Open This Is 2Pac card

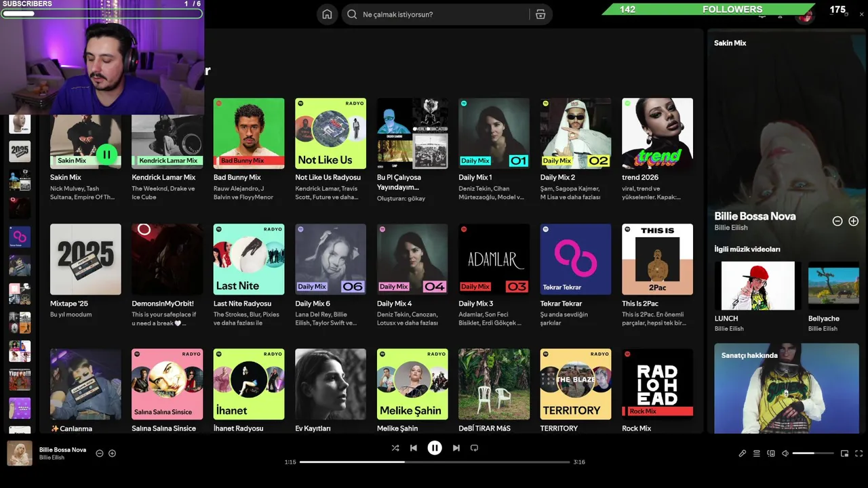click(x=657, y=276)
